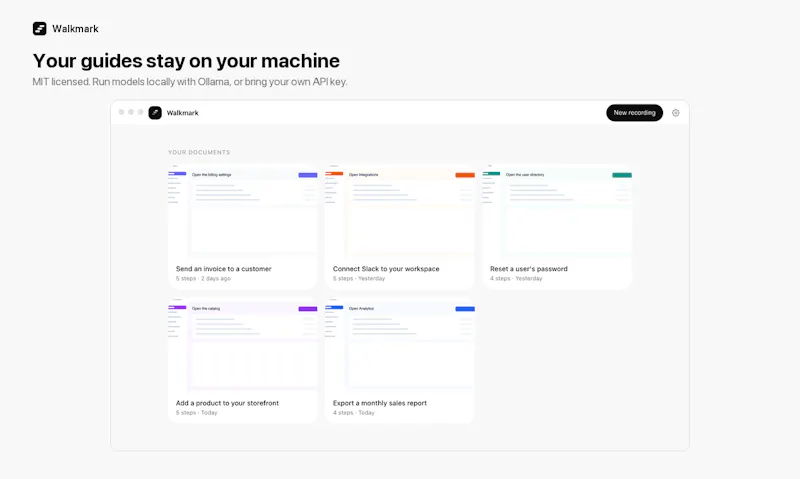800x479 pixels.
Task: Click the title 'Reset a user's password'
Action: (529, 269)
